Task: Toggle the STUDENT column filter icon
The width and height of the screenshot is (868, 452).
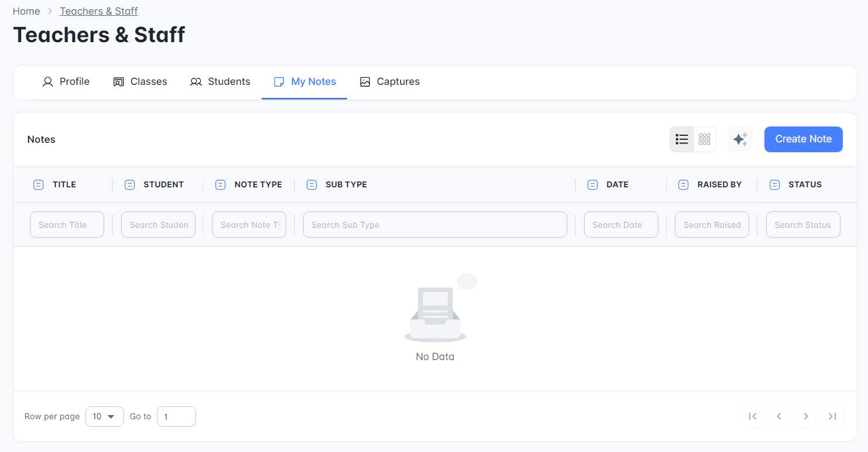Action: [129, 184]
